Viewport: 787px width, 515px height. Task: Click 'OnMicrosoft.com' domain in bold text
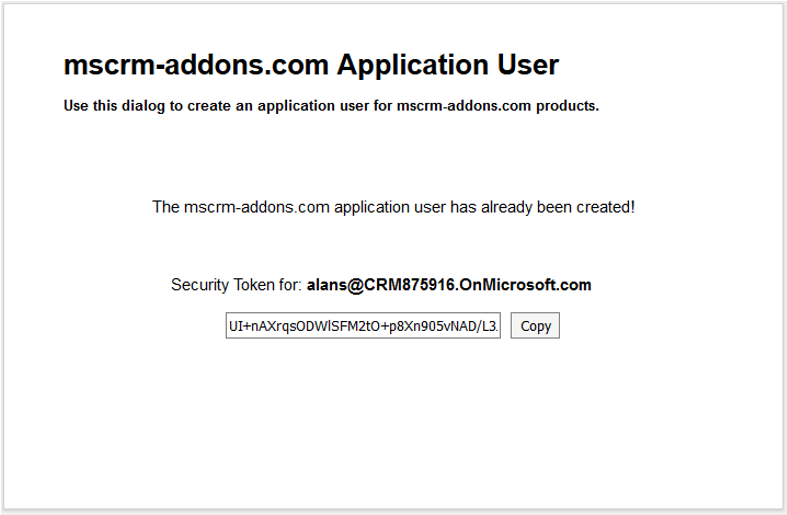point(525,285)
